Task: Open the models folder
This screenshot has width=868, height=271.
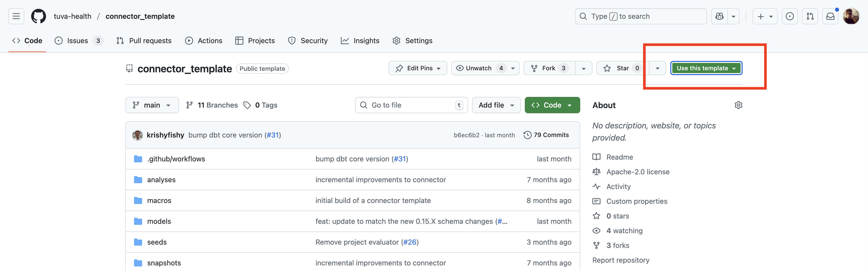Action: tap(159, 221)
